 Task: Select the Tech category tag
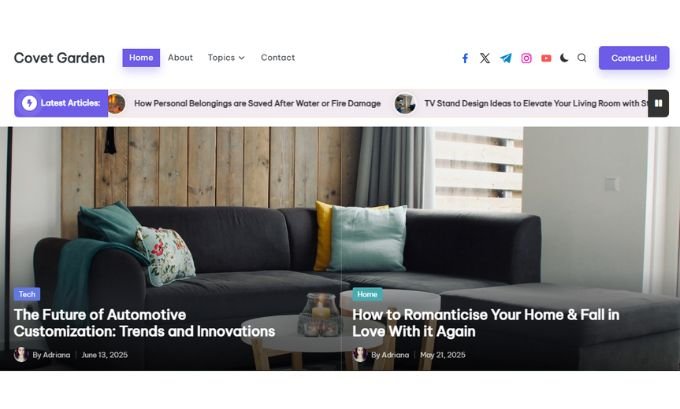click(x=27, y=294)
